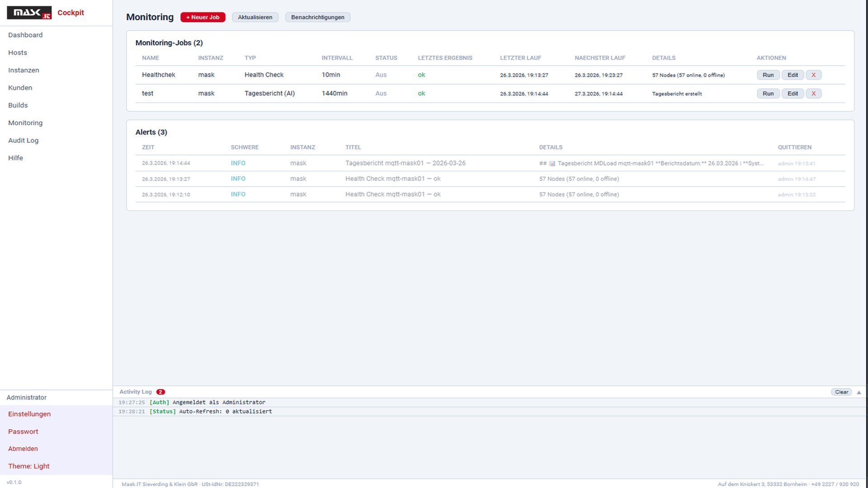Delete the Healthchek job with X
Viewport: 868px width, 488px height.
point(813,75)
